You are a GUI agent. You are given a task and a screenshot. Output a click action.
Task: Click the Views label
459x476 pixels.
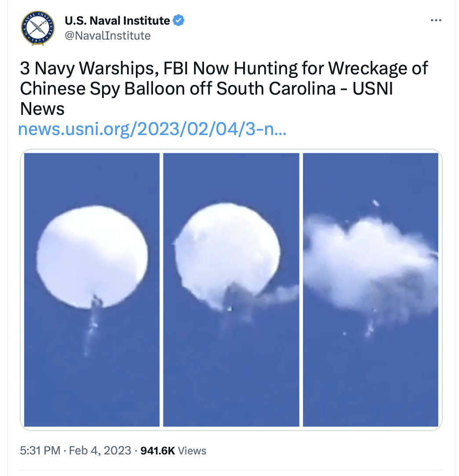pos(192,451)
